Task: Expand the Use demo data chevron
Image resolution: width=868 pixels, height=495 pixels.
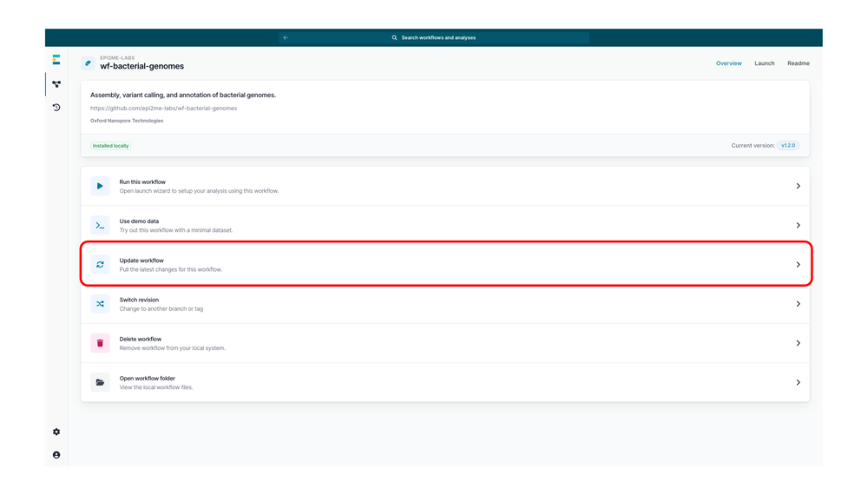Action: point(799,225)
